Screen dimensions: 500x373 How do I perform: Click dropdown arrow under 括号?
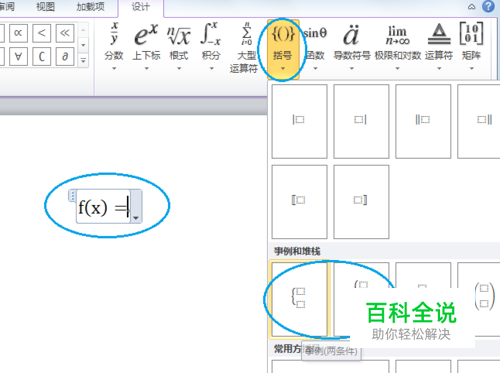tap(283, 68)
